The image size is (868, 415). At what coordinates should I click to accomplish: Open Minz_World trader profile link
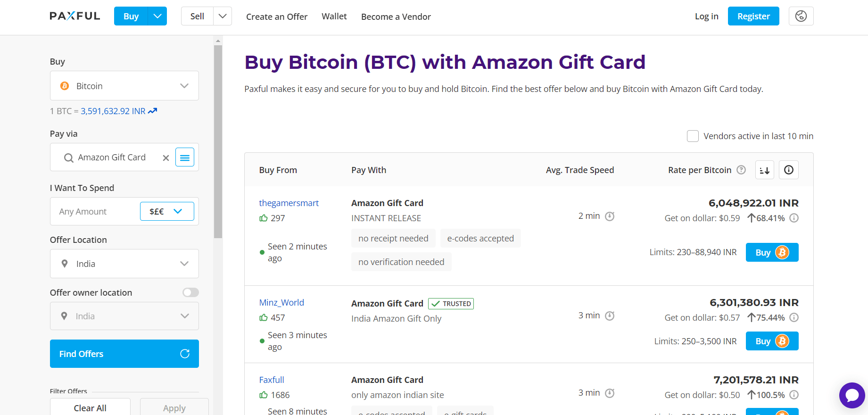pyautogui.click(x=281, y=302)
